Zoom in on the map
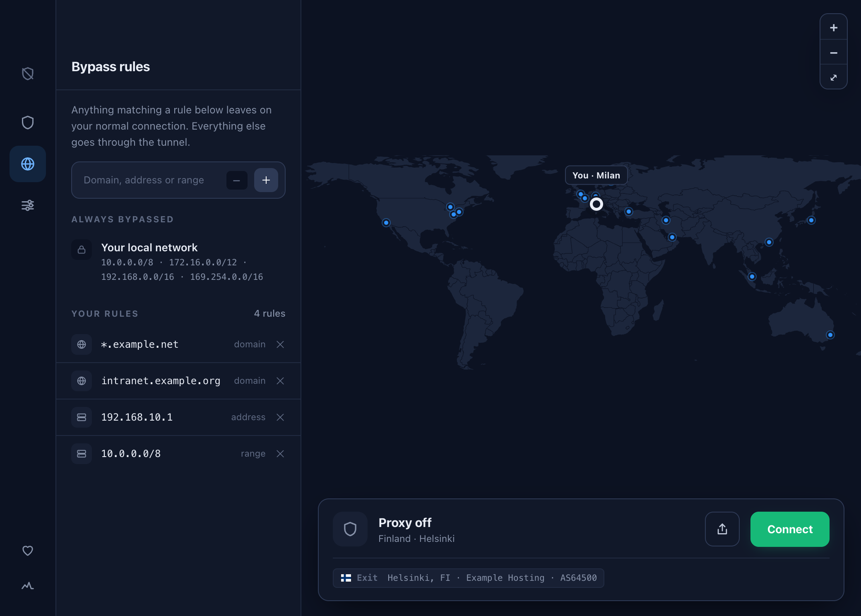This screenshot has width=861, height=616. tap(834, 28)
